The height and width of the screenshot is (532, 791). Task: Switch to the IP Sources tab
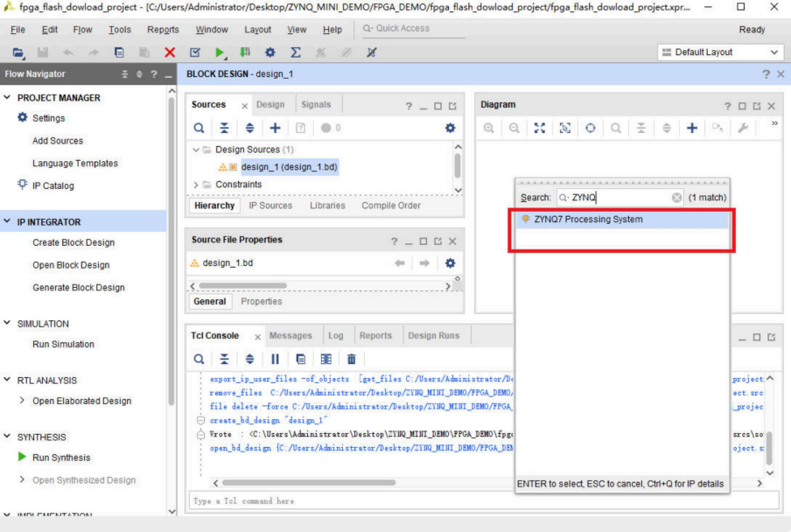click(x=270, y=206)
